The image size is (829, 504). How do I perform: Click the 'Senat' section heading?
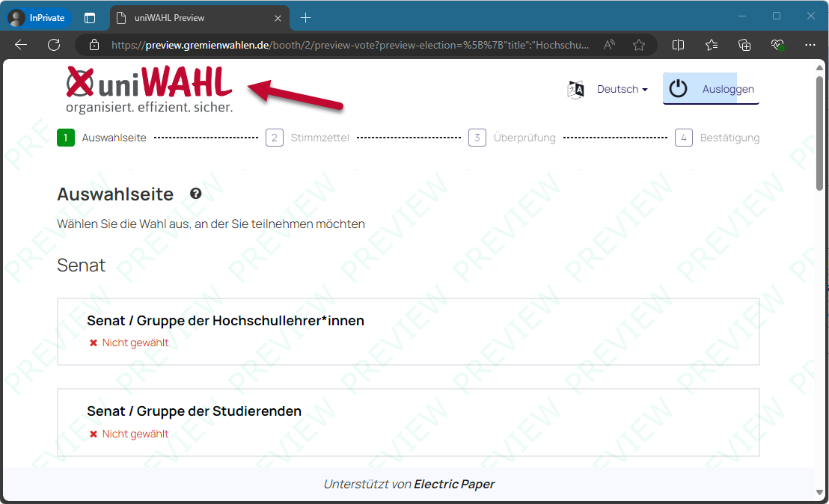(82, 265)
